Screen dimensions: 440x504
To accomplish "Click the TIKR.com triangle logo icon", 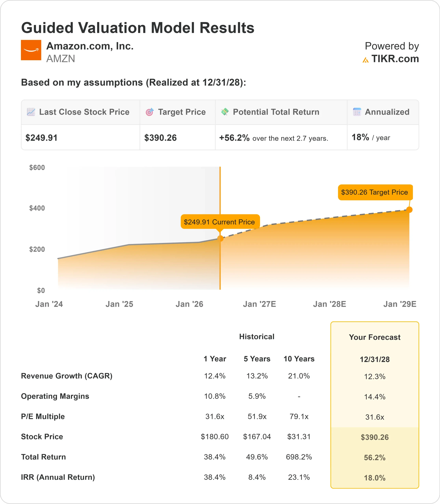I will [366, 60].
